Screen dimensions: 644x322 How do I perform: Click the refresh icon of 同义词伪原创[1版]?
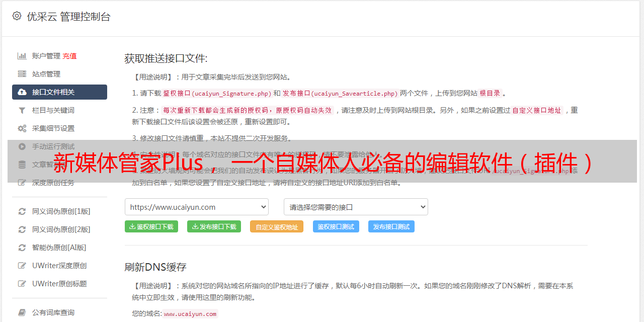[x=22, y=211]
